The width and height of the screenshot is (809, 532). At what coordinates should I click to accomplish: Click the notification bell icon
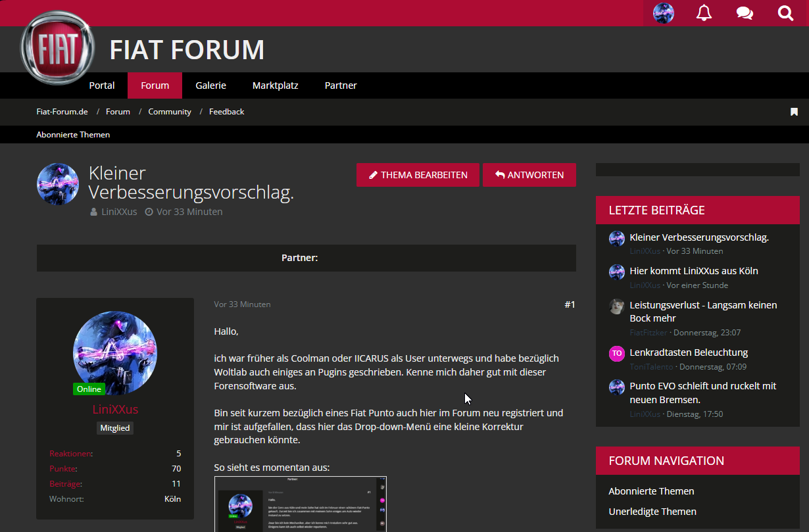[x=704, y=13]
